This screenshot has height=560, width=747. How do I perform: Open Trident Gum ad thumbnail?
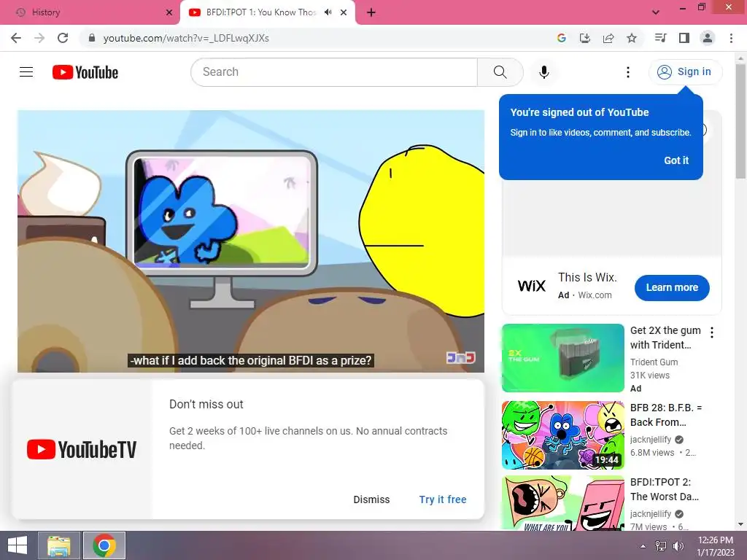(562, 358)
